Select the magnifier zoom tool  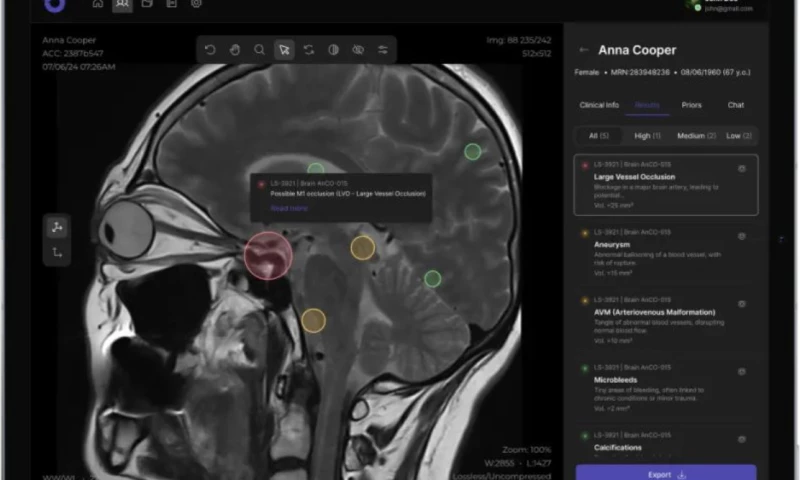(259, 49)
